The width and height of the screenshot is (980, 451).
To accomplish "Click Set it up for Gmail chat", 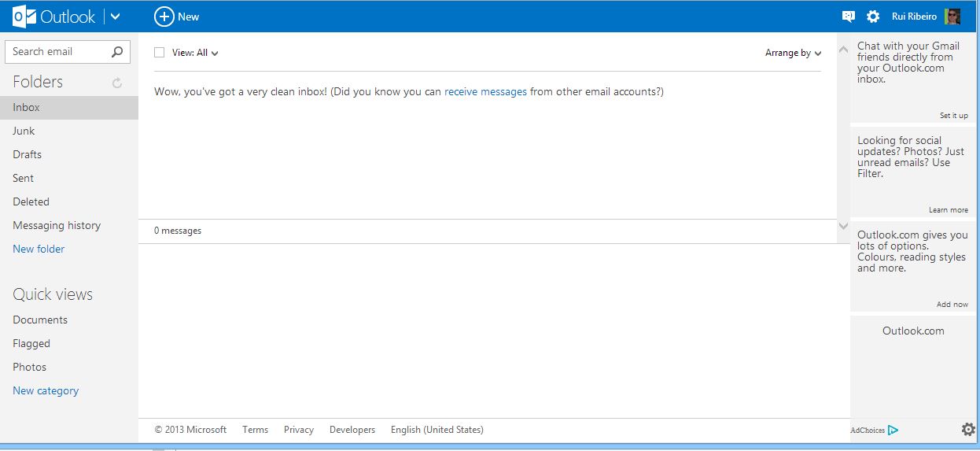I will tap(953, 116).
